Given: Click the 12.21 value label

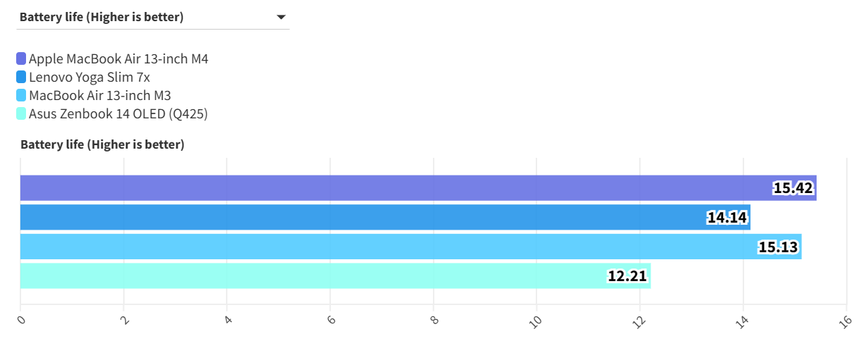Looking at the screenshot, I should click(x=627, y=276).
